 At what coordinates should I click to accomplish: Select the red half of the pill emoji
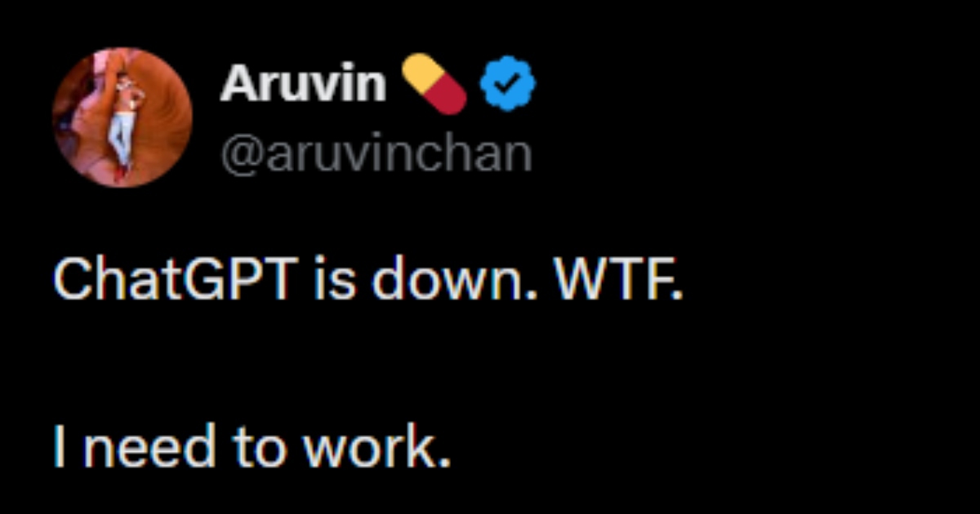point(448,96)
